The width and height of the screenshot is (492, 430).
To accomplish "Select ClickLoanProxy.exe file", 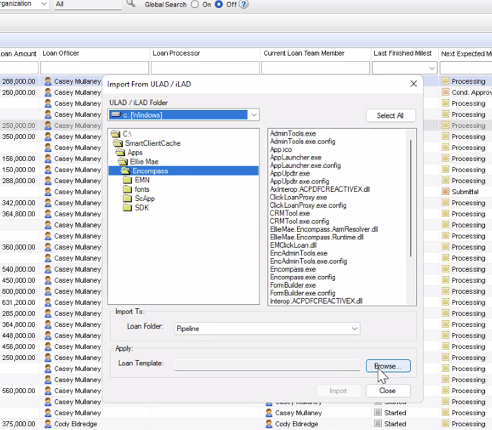I will (x=298, y=197).
